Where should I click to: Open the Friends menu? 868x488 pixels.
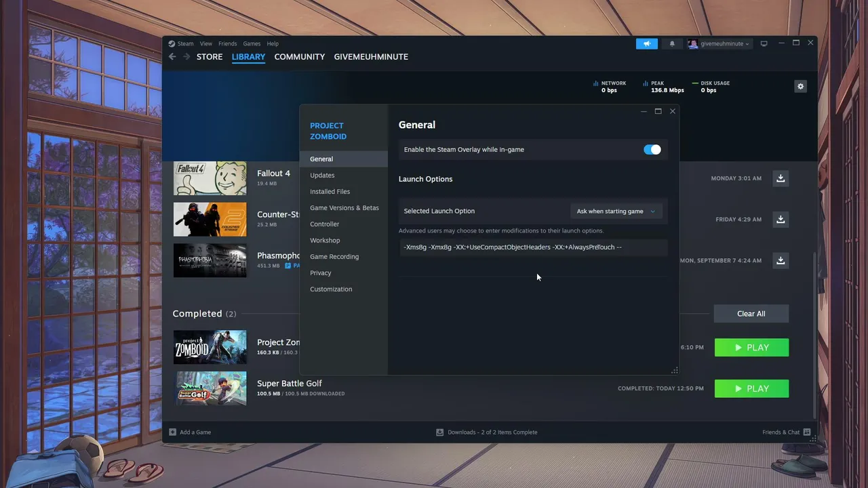[x=228, y=43]
